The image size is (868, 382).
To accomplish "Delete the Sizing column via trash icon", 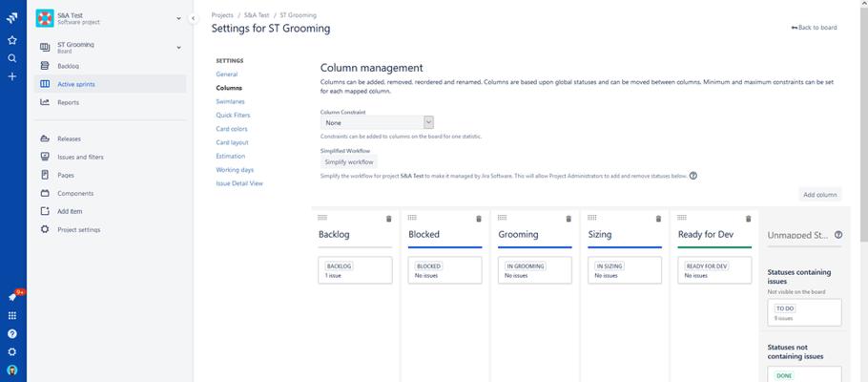I will 658,219.
